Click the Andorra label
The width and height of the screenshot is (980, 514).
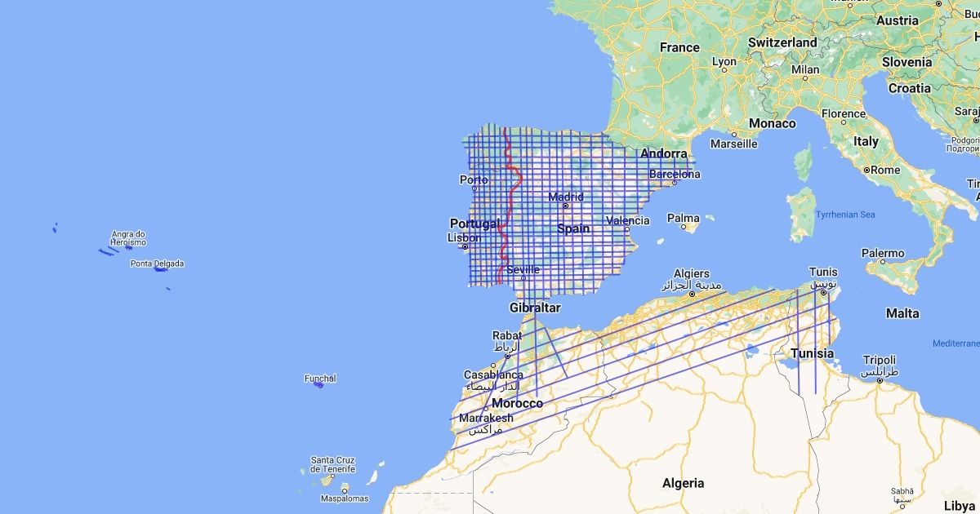pos(664,153)
